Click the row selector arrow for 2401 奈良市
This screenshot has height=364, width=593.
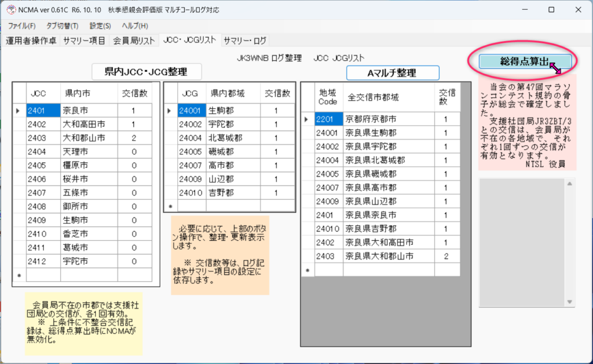point(19,110)
